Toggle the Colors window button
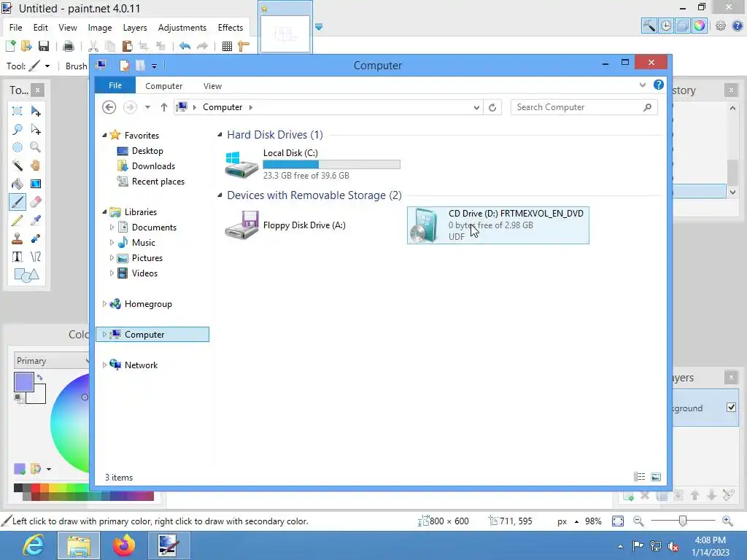Viewport: 747px width, 560px height. tap(700, 26)
